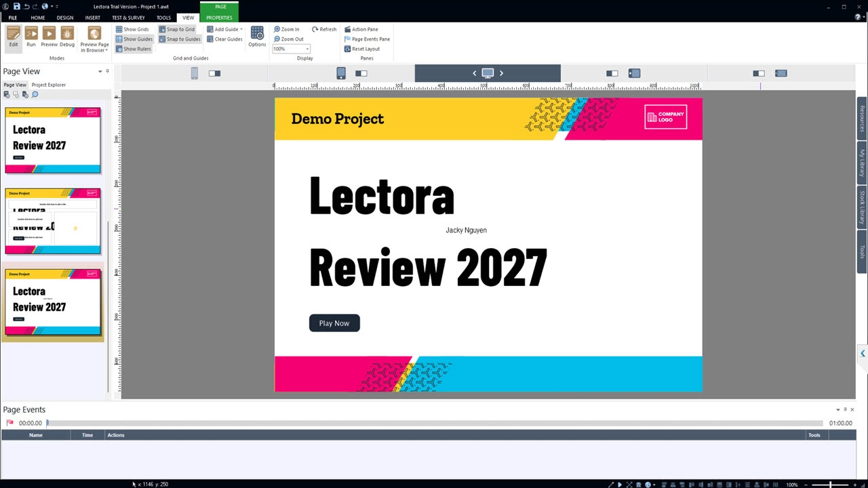Pin the Page View panel
Image resolution: width=868 pixels, height=488 pixels.
tap(107, 71)
